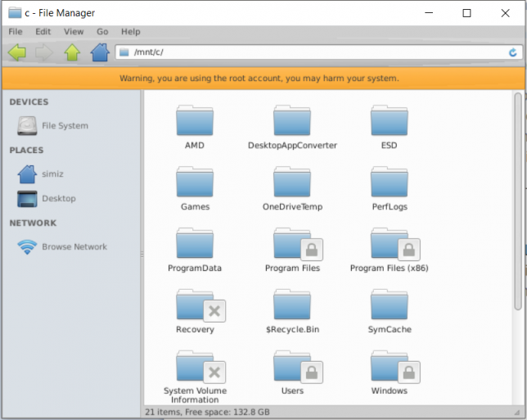Open the Help menu
Image resolution: width=527 pixels, height=420 pixels.
[x=131, y=31]
